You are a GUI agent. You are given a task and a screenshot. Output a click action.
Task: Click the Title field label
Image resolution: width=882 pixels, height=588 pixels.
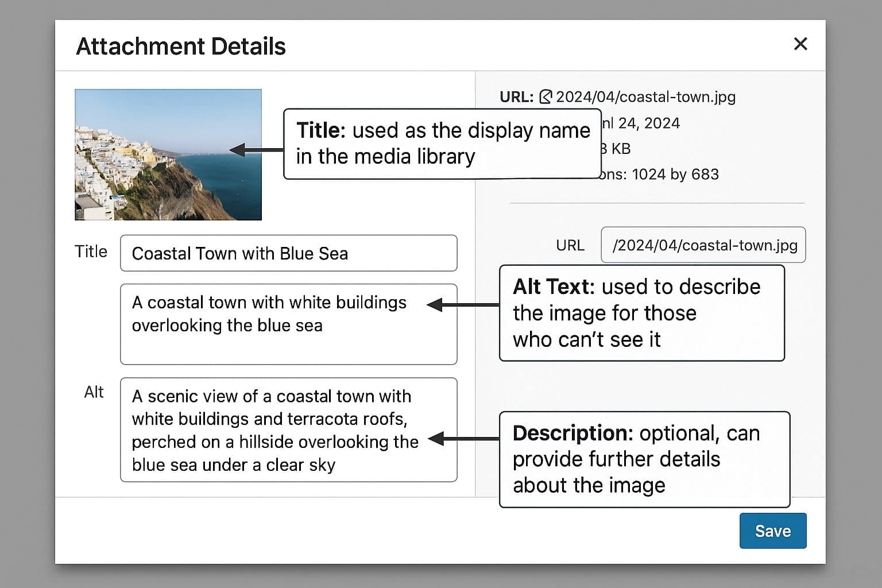[91, 252]
